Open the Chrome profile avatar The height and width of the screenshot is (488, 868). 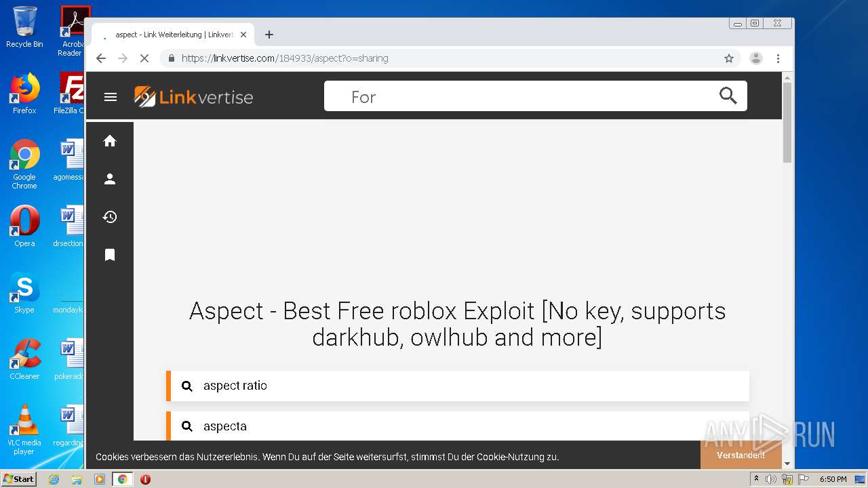coord(755,58)
